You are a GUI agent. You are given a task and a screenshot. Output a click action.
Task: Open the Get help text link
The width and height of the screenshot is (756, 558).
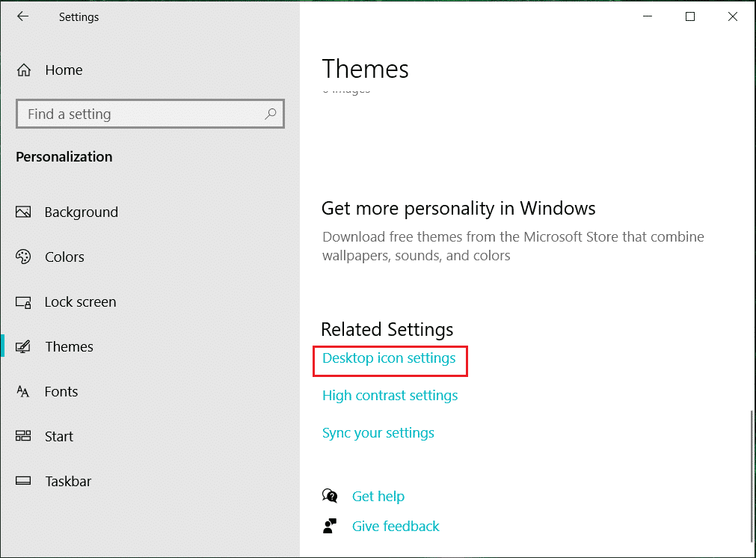pos(378,497)
